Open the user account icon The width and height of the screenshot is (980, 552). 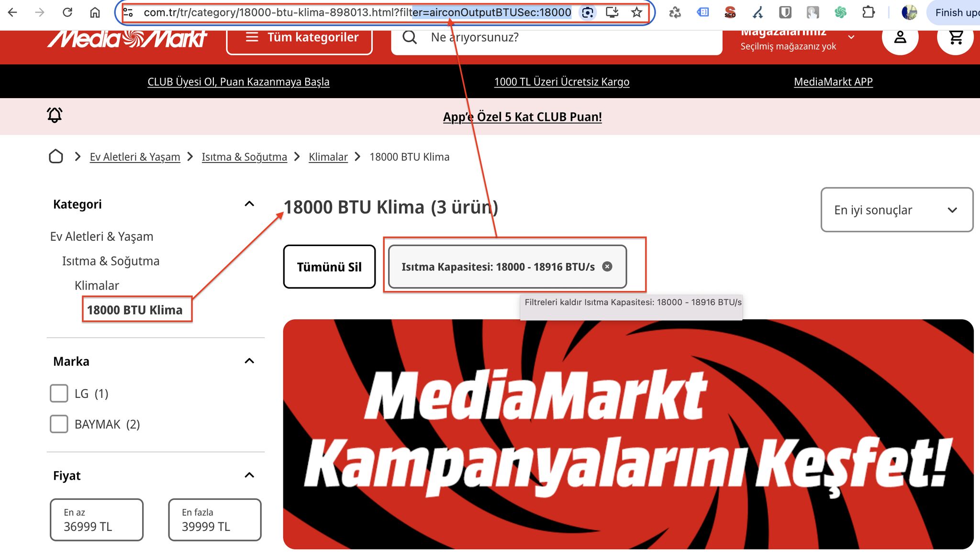point(900,37)
